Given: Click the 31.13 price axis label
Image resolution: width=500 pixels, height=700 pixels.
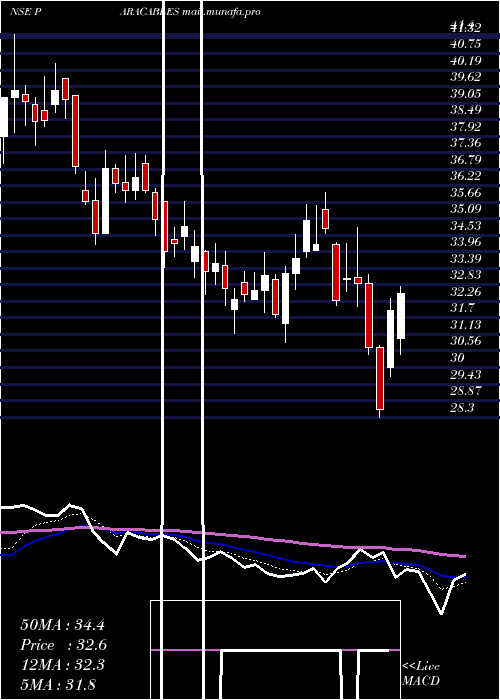Looking at the screenshot, I should tap(466, 325).
